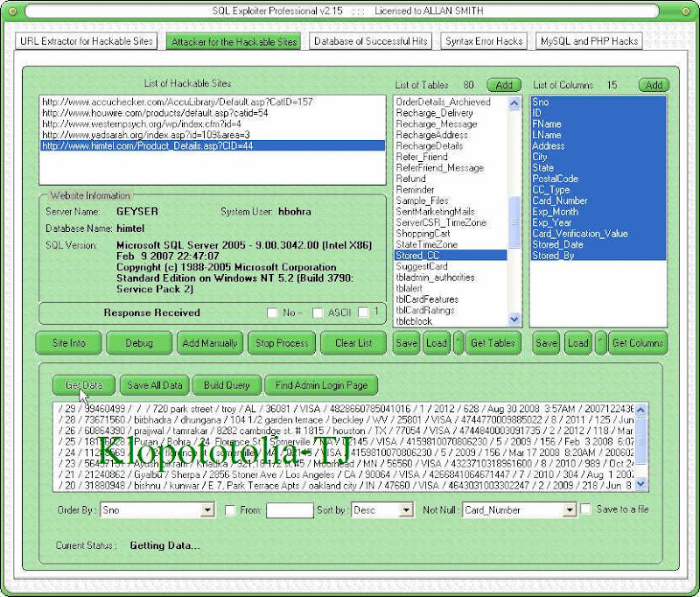Click Add next to List of Columns
The width and height of the screenshot is (700, 597).
(x=654, y=85)
